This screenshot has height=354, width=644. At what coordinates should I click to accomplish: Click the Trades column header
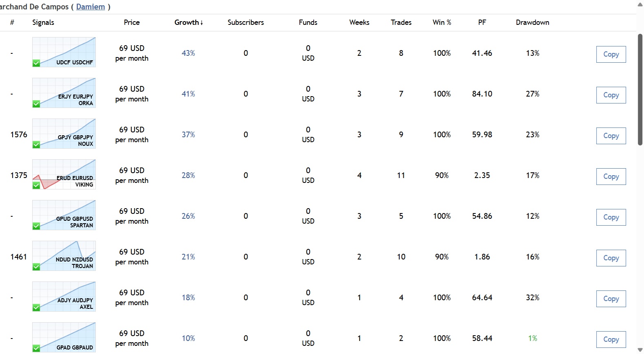(401, 22)
